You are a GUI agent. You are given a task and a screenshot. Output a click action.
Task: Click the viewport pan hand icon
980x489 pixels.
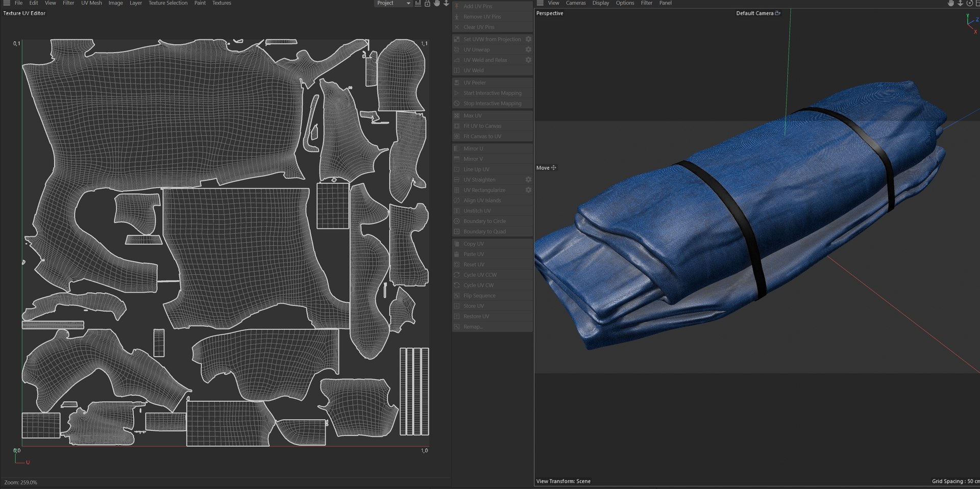[x=951, y=3]
